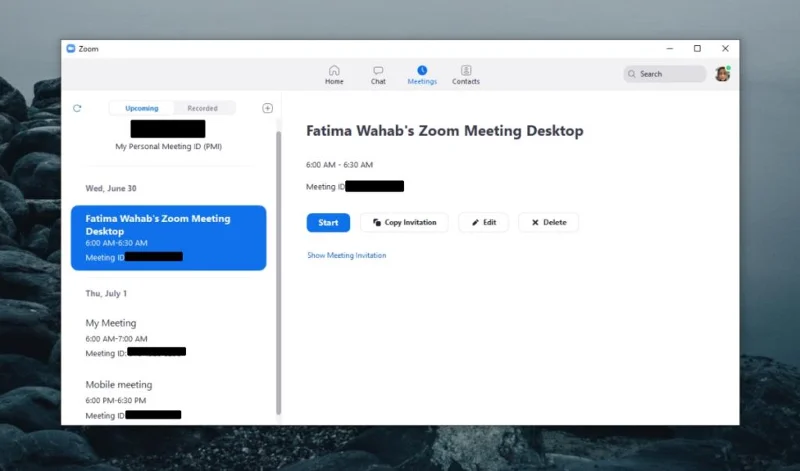Viewport: 800px width, 471px height.
Task: Click the Copy Invitation button
Action: tap(404, 222)
